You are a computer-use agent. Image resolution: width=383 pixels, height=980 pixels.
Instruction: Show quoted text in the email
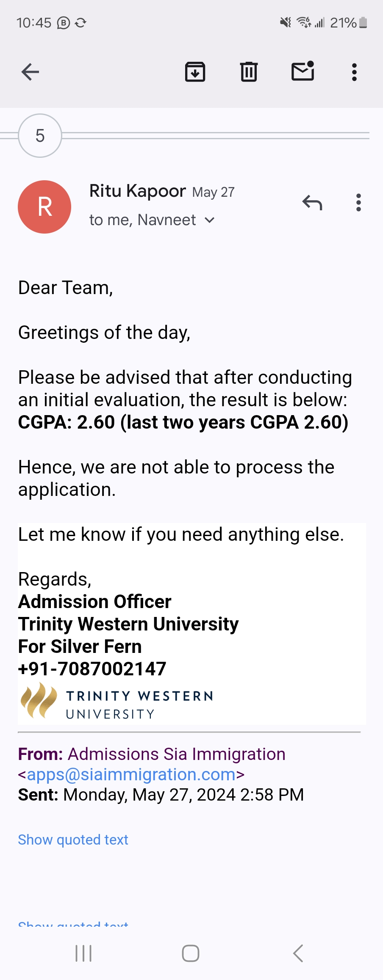click(73, 840)
